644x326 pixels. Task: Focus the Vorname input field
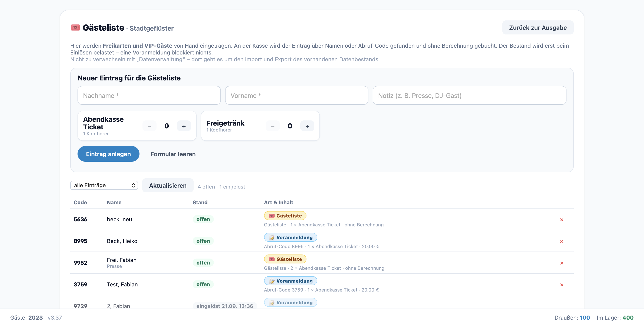(x=296, y=95)
